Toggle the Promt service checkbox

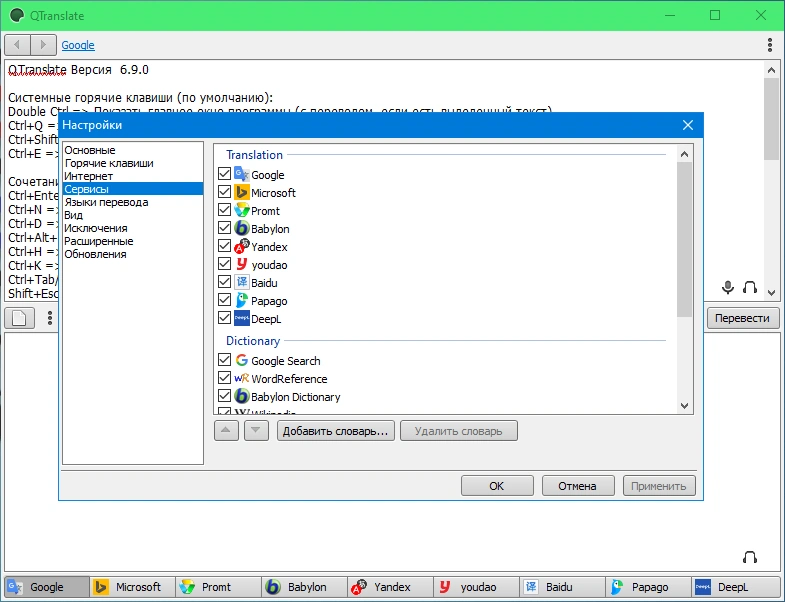(x=224, y=210)
